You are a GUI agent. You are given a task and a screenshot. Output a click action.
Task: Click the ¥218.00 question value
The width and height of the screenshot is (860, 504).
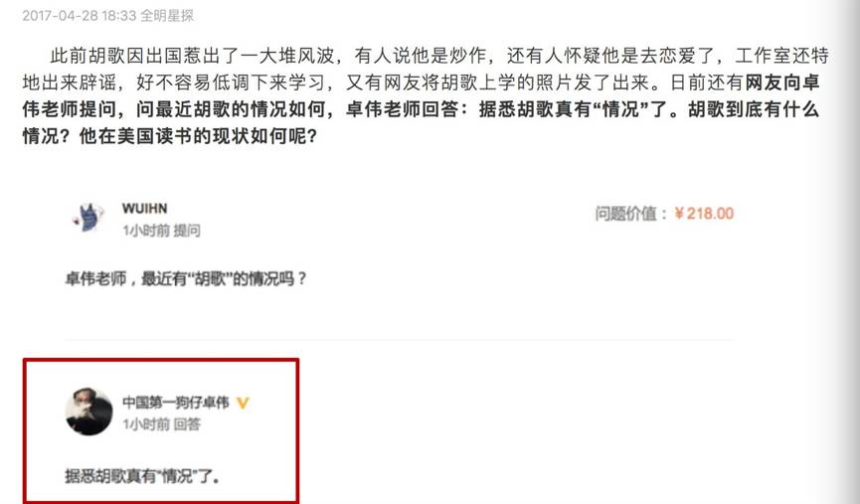click(x=704, y=214)
